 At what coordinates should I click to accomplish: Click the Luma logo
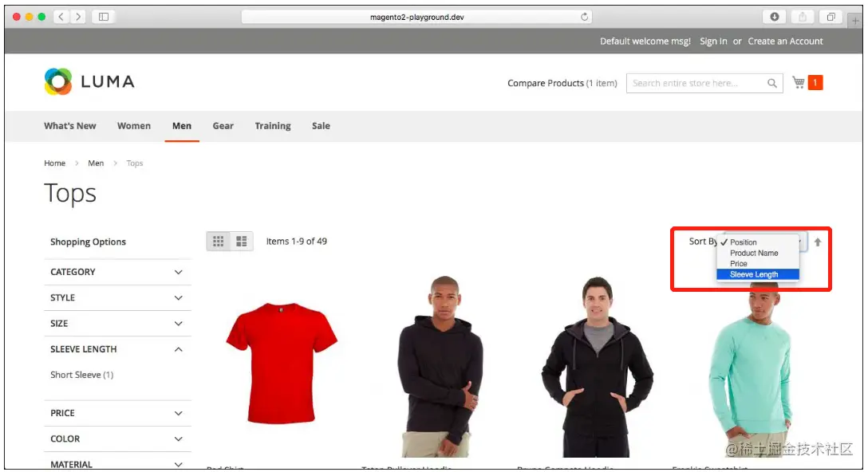click(x=89, y=81)
